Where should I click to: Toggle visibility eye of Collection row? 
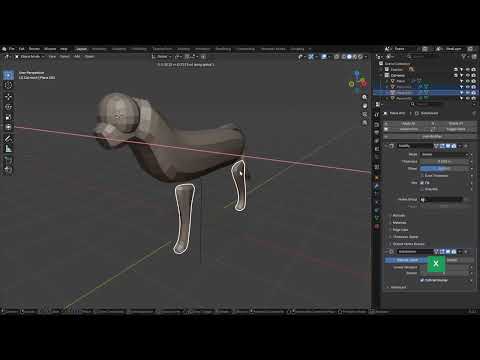(468, 75)
